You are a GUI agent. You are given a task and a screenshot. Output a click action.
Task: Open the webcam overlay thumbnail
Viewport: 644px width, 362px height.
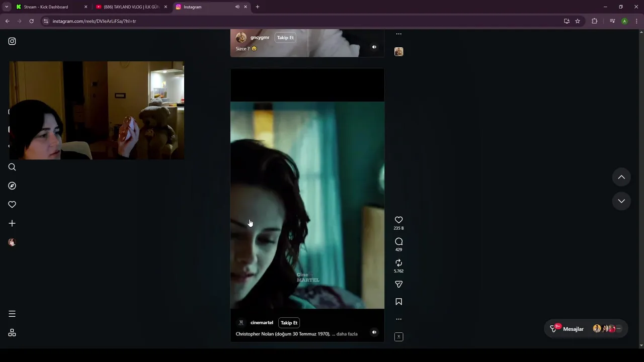(x=97, y=111)
